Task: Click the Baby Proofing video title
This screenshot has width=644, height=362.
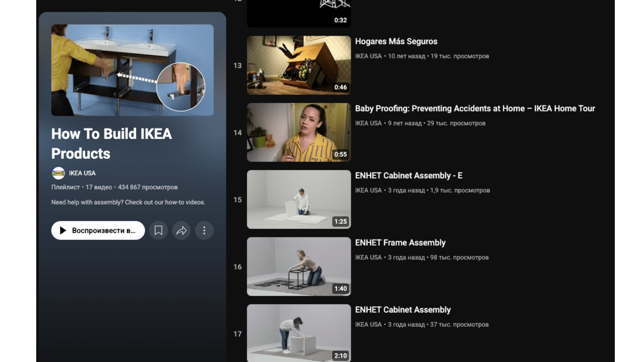Action: coord(475,109)
